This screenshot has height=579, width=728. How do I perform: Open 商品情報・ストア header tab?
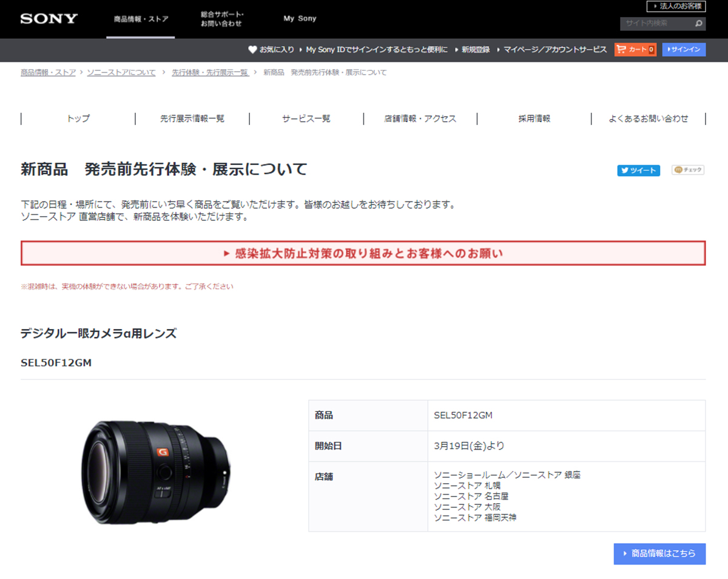click(x=141, y=19)
